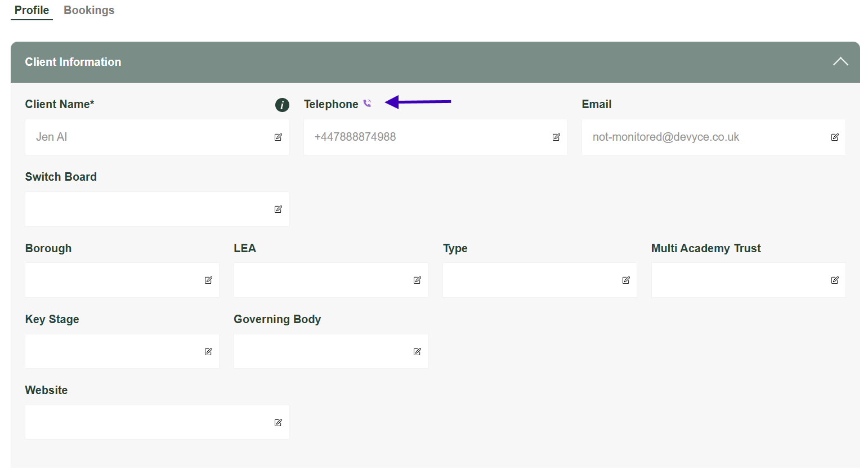Click the Telephone field with +447888874988

tap(435, 137)
